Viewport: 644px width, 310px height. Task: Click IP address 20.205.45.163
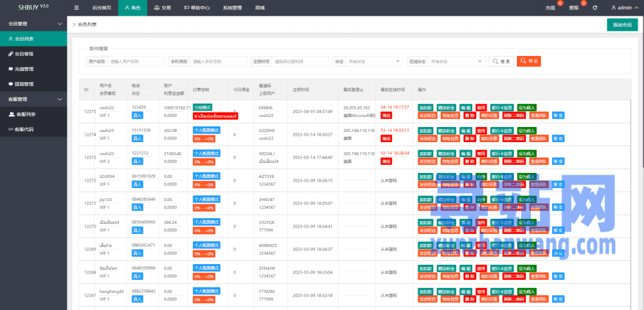[357, 107]
